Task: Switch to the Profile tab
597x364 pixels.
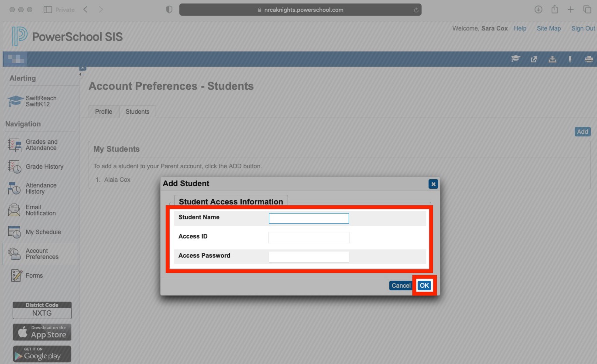Action: (x=103, y=111)
